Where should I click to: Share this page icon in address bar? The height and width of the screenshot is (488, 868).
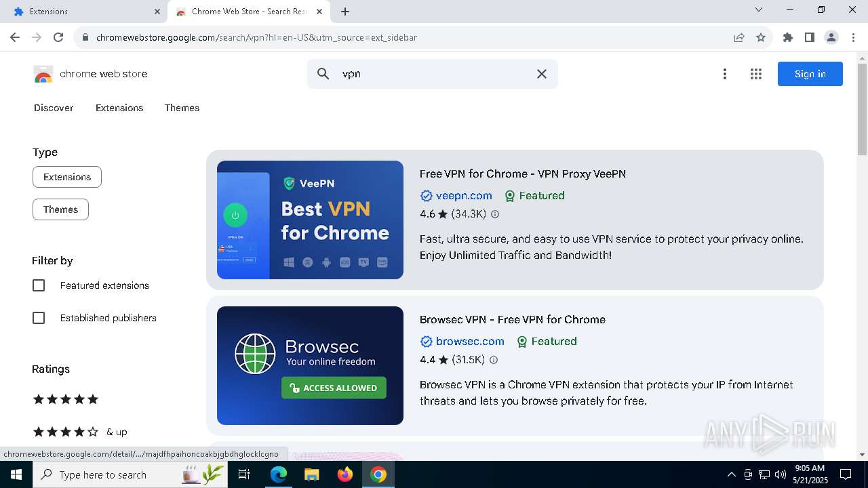(x=739, y=37)
